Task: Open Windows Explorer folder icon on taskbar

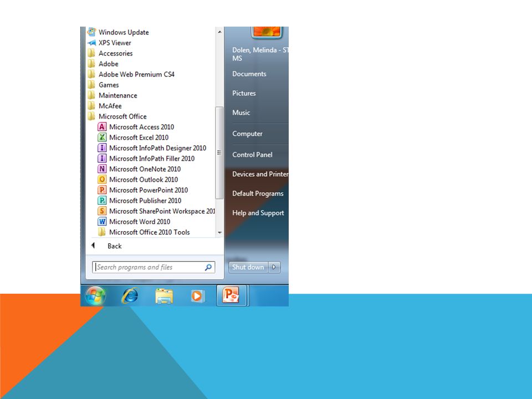Action: pos(164,296)
